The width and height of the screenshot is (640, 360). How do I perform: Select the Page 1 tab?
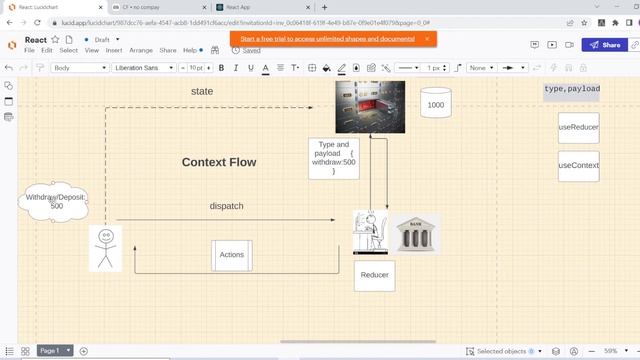[50, 351]
